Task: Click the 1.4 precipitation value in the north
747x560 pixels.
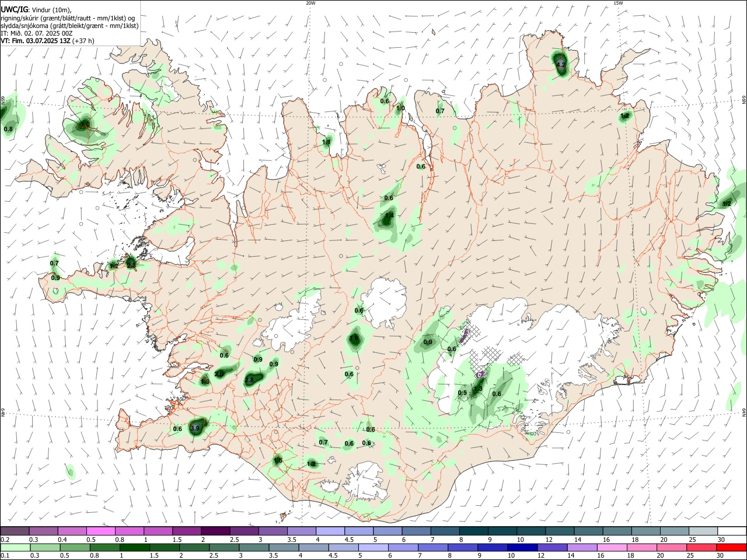Action: coord(389,216)
